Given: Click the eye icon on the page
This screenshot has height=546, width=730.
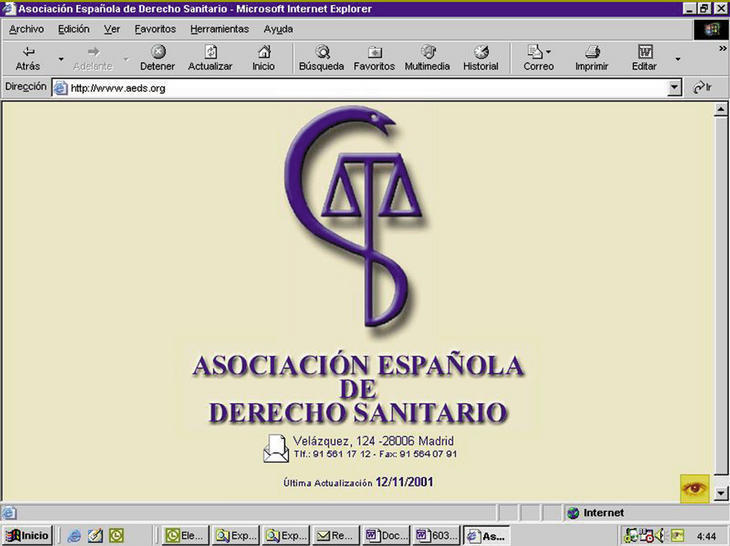Looking at the screenshot, I should point(694,489).
